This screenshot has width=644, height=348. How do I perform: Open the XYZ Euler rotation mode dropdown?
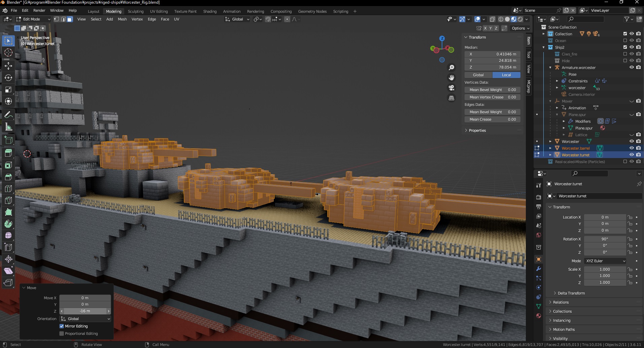tap(605, 261)
